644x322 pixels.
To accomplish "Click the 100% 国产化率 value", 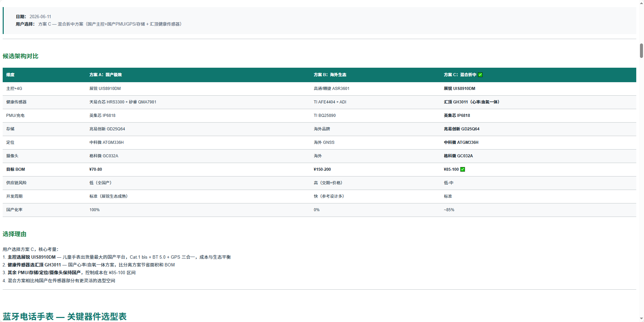I will coord(95,210).
